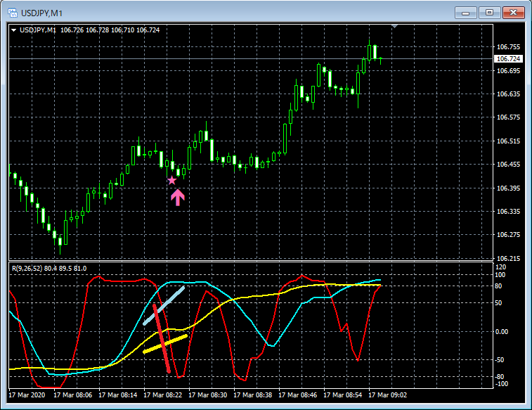This screenshot has height=410, width=532.
Task: Select the thick red trendline in indicator
Action: [x=162, y=339]
